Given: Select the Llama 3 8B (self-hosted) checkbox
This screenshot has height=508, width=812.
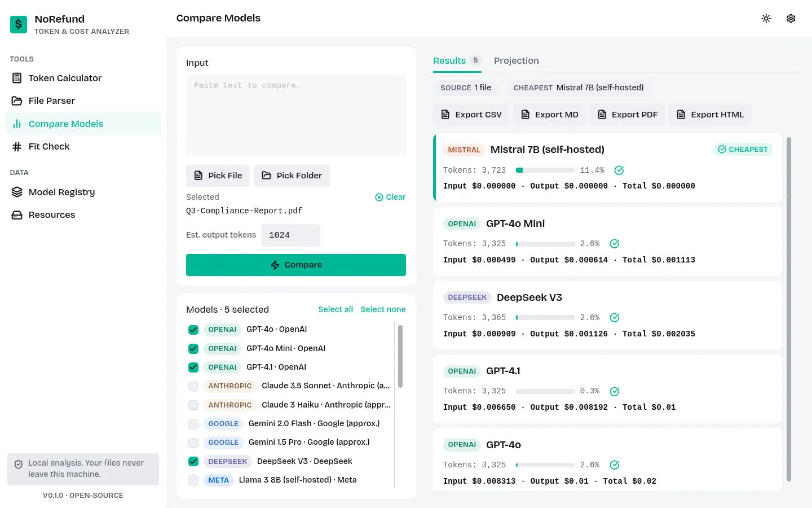Looking at the screenshot, I should tap(193, 480).
